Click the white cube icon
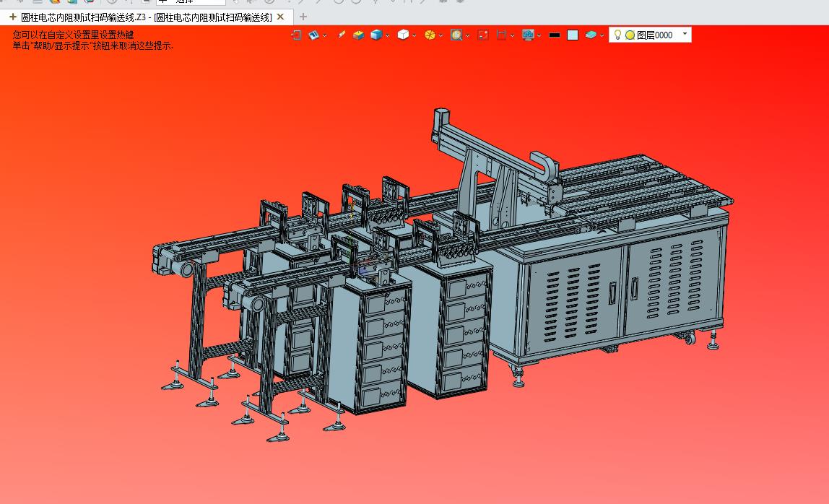The height and width of the screenshot is (504, 829). pyautogui.click(x=403, y=35)
